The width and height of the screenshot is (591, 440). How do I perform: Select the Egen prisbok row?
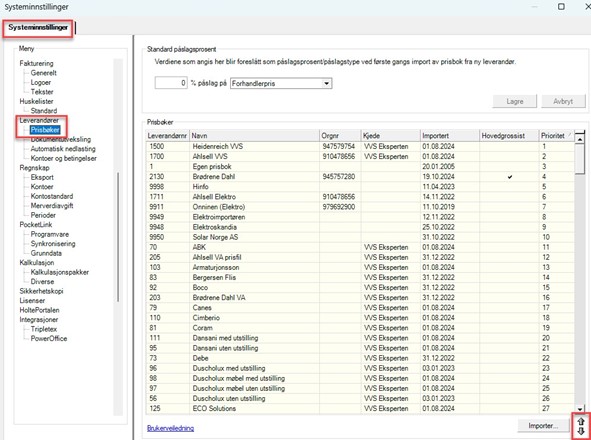(360, 167)
